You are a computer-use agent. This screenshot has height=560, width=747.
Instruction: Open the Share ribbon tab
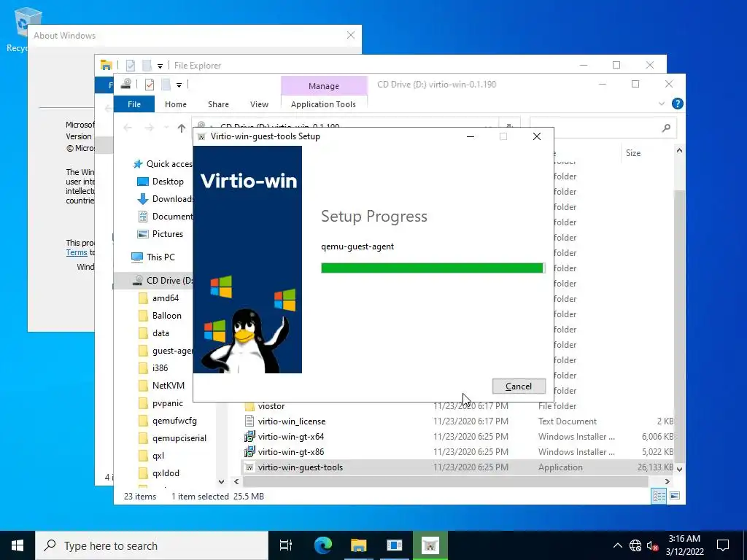(218, 104)
